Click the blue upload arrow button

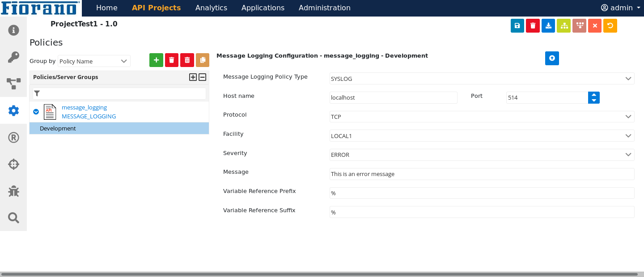[x=552, y=58]
